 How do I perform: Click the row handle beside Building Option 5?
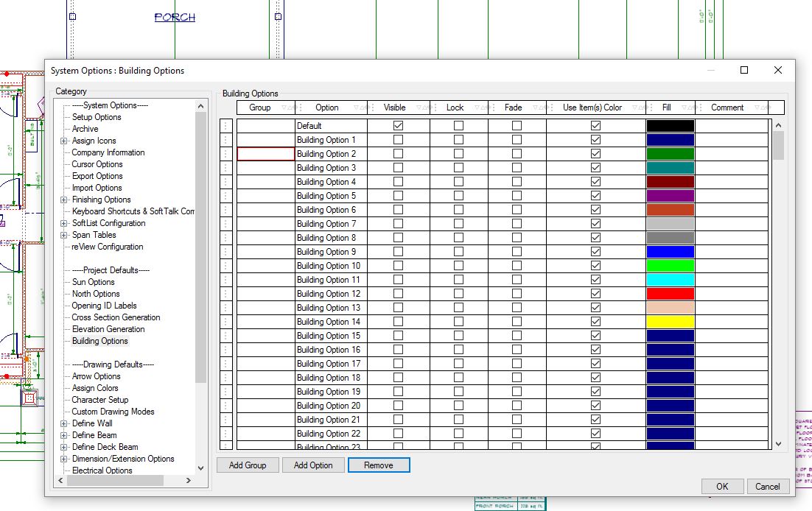[226, 196]
